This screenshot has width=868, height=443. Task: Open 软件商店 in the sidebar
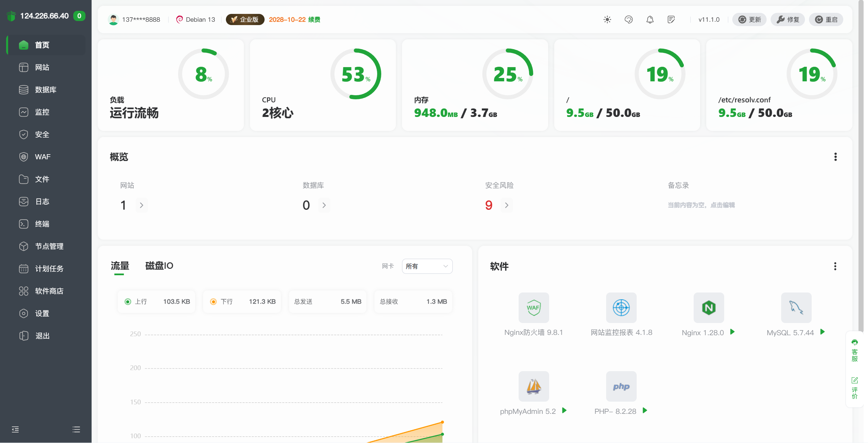pyautogui.click(x=49, y=291)
